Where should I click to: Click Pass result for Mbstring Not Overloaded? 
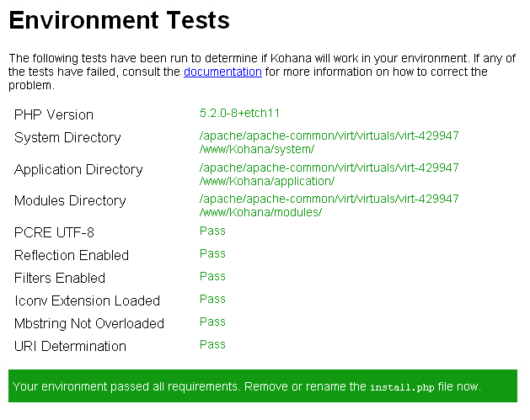tap(212, 322)
